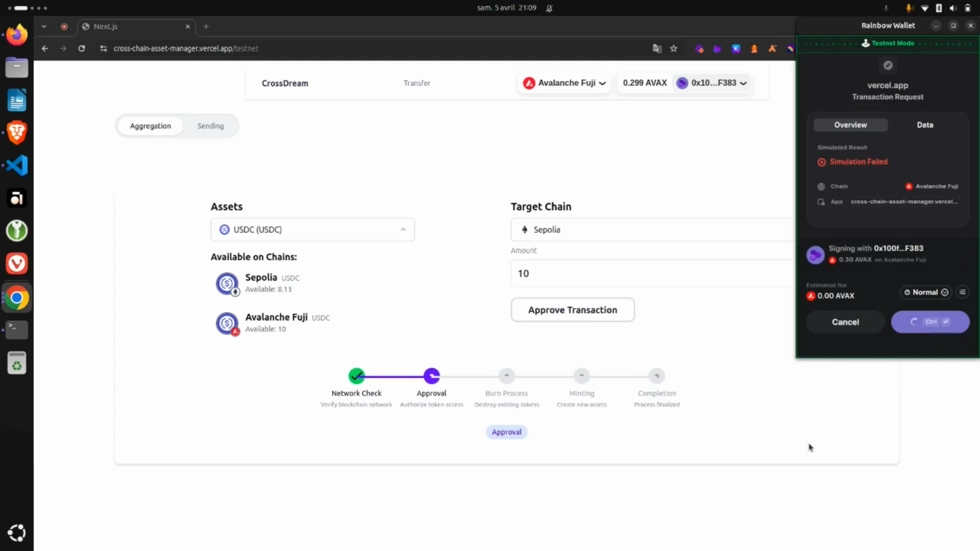This screenshot has height=551, width=980.
Task: Switch to Data tab in Rainbow Wallet
Action: click(925, 125)
